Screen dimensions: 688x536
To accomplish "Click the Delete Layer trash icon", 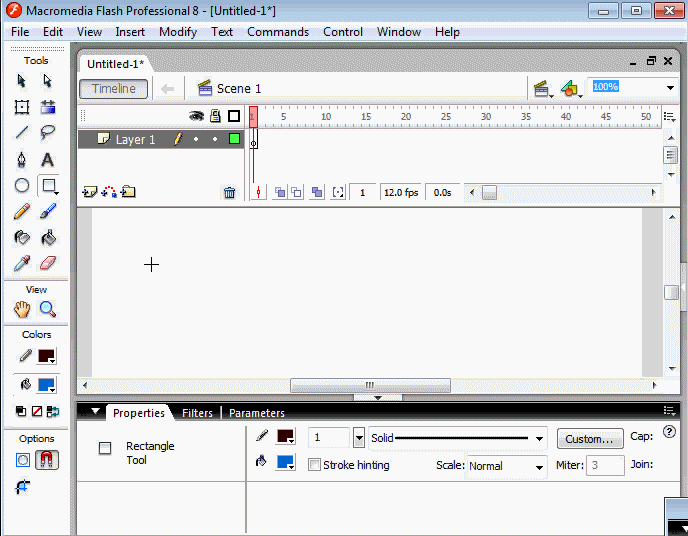I will (229, 193).
